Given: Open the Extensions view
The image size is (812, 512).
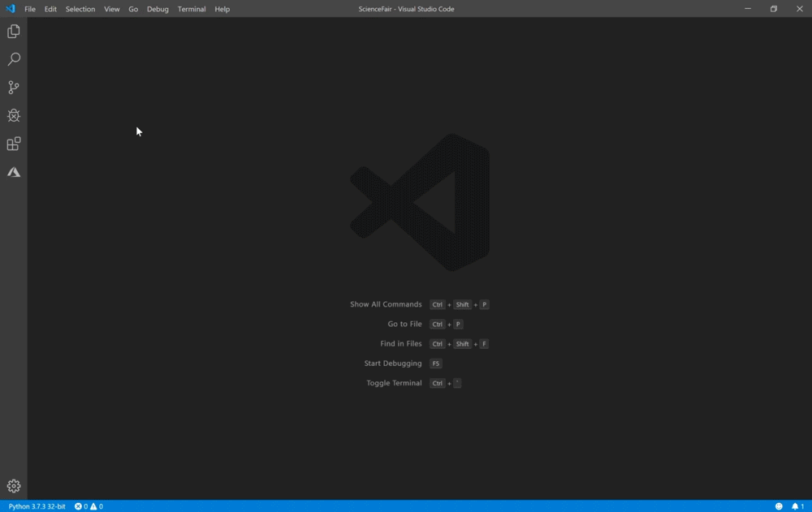Looking at the screenshot, I should coord(14,144).
